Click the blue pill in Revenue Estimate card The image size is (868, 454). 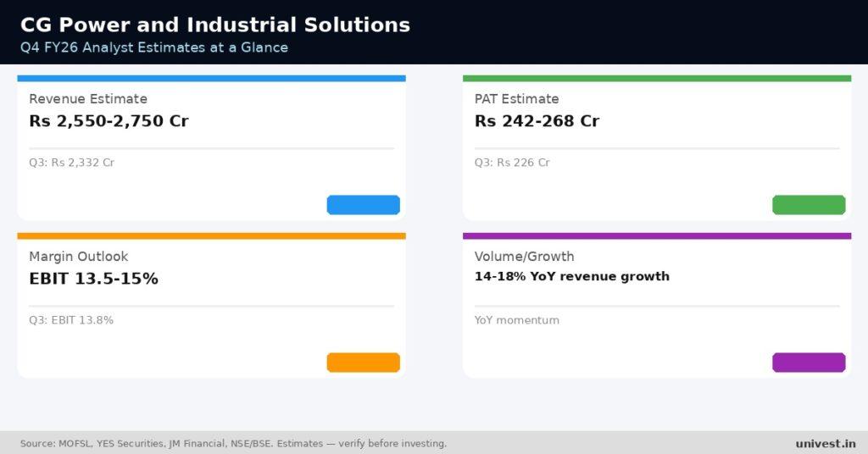(x=363, y=205)
